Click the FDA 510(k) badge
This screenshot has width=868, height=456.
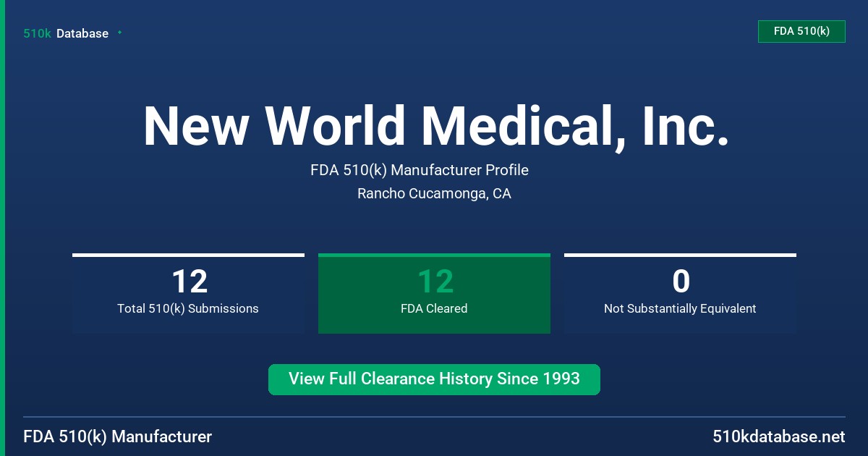point(801,31)
